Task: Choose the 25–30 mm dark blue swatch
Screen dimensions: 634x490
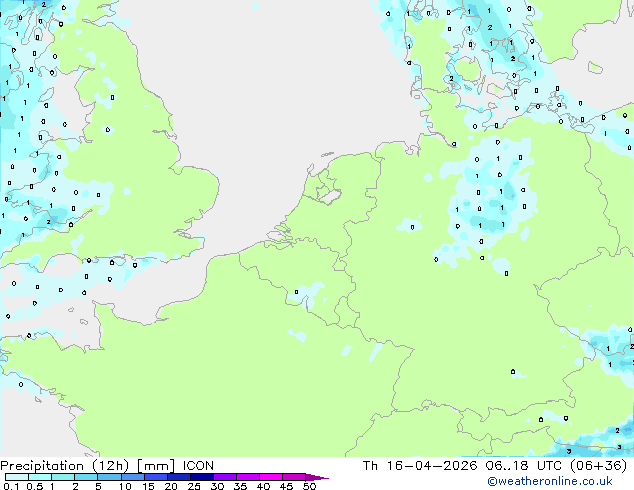Action: point(201,477)
